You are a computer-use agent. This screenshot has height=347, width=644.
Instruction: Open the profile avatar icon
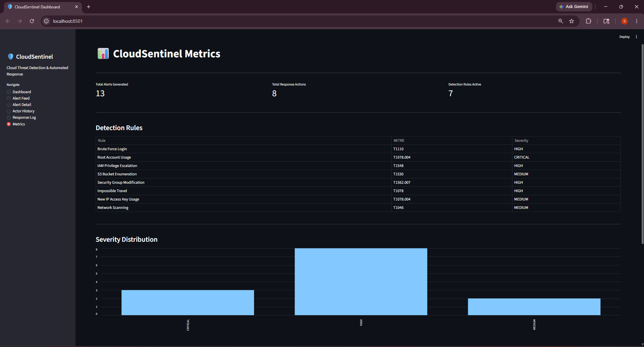point(625,21)
